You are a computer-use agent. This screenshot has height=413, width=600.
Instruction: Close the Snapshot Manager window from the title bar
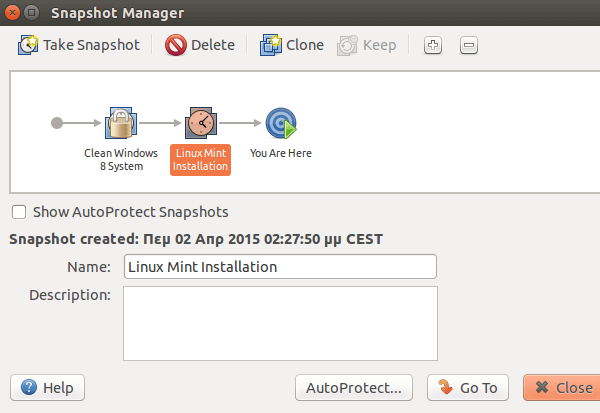(x=12, y=13)
